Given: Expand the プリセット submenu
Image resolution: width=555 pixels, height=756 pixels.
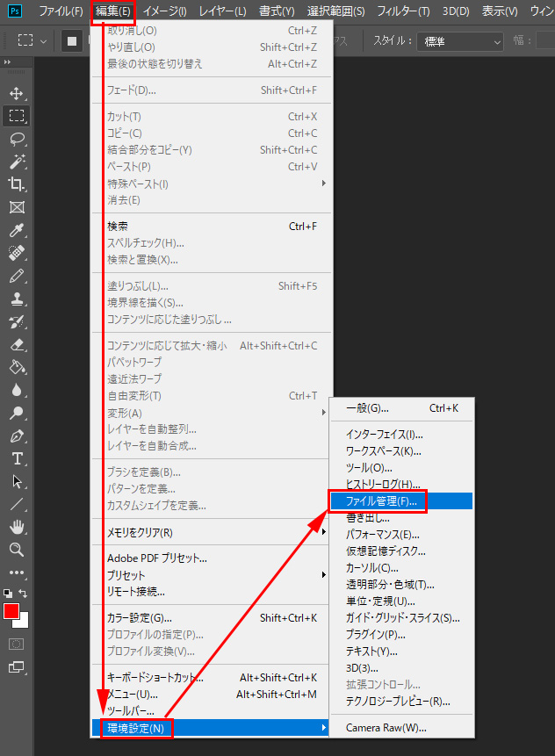Looking at the screenshot, I should 212,575.
